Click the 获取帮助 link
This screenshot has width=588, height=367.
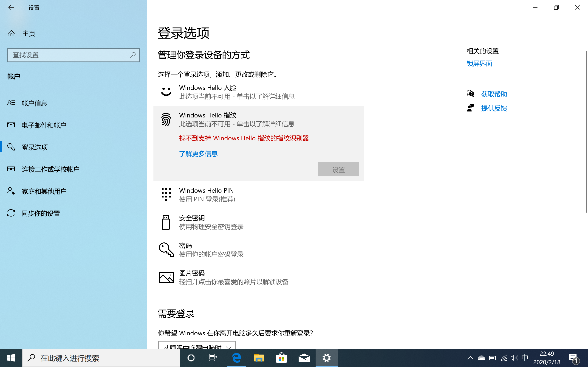coord(494,94)
